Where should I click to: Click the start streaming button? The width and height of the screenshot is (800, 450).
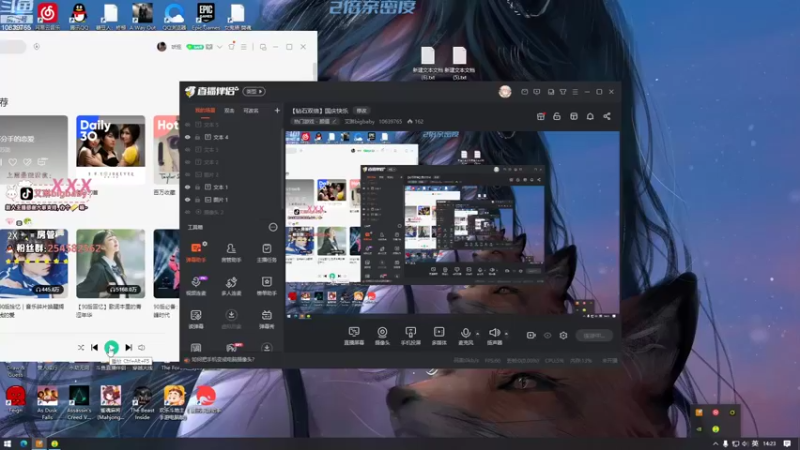tap(594, 336)
